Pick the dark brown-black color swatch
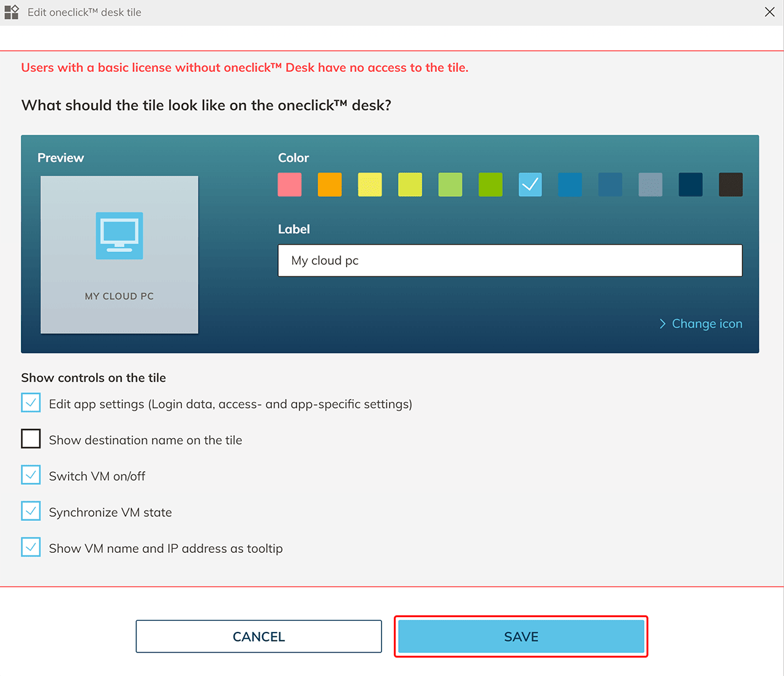This screenshot has height=676, width=784. coord(730,184)
